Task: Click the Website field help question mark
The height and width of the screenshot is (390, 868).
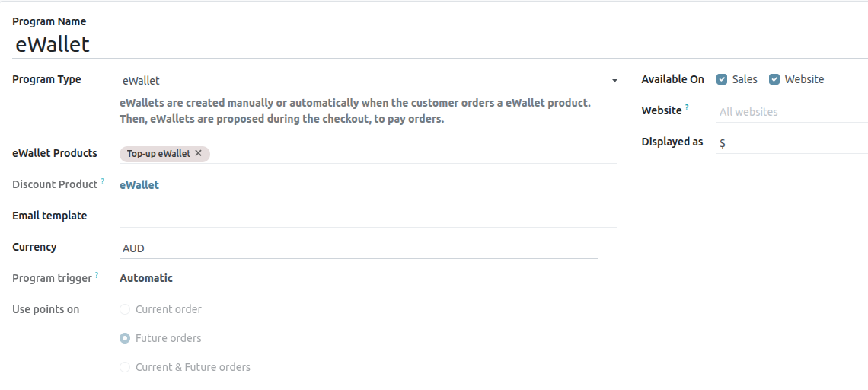Action: tap(687, 107)
